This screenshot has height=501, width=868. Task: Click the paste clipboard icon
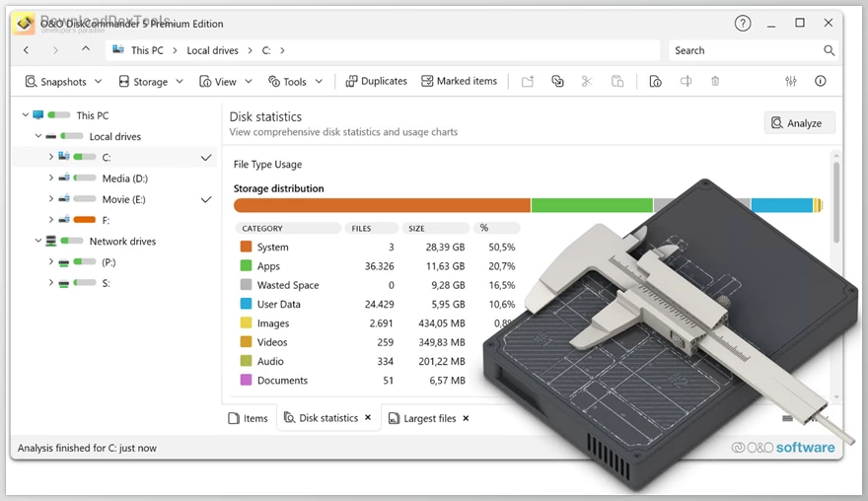tap(617, 82)
